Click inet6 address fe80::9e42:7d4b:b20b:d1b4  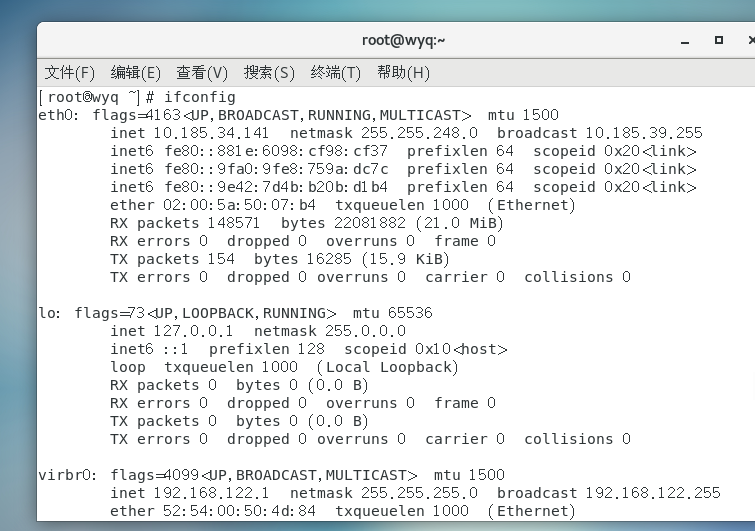coord(276,187)
